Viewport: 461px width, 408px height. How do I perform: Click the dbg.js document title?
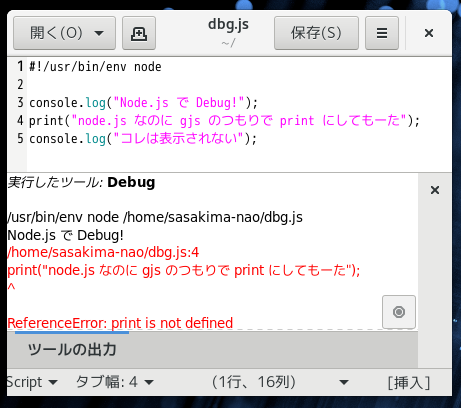228,24
